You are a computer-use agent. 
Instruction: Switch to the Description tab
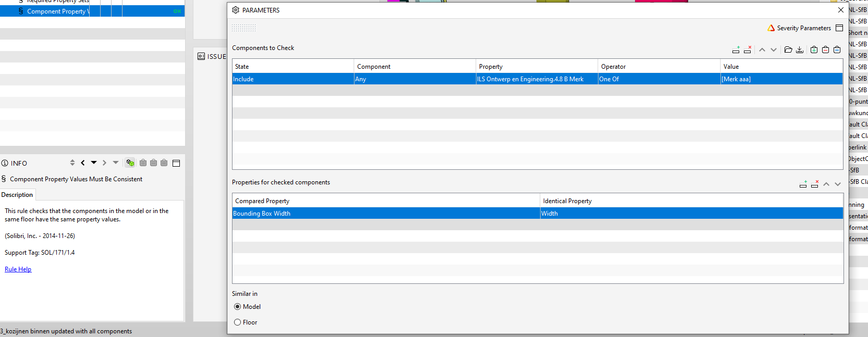point(17,195)
